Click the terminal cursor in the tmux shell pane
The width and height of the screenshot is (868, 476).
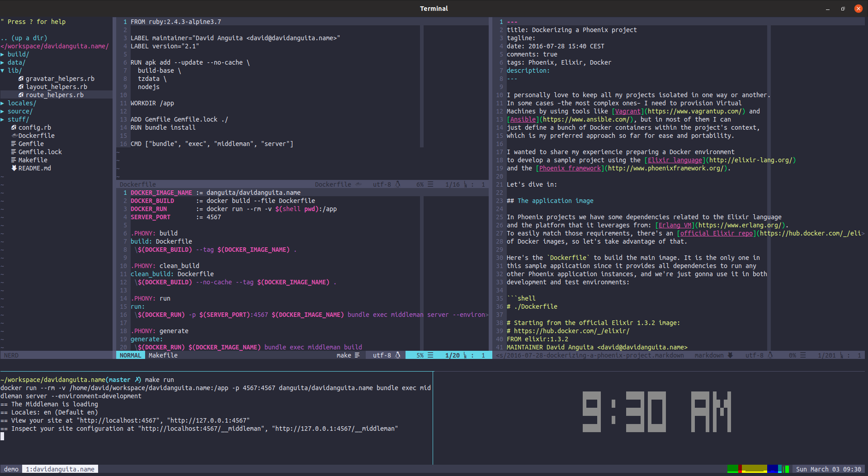tap(2, 436)
